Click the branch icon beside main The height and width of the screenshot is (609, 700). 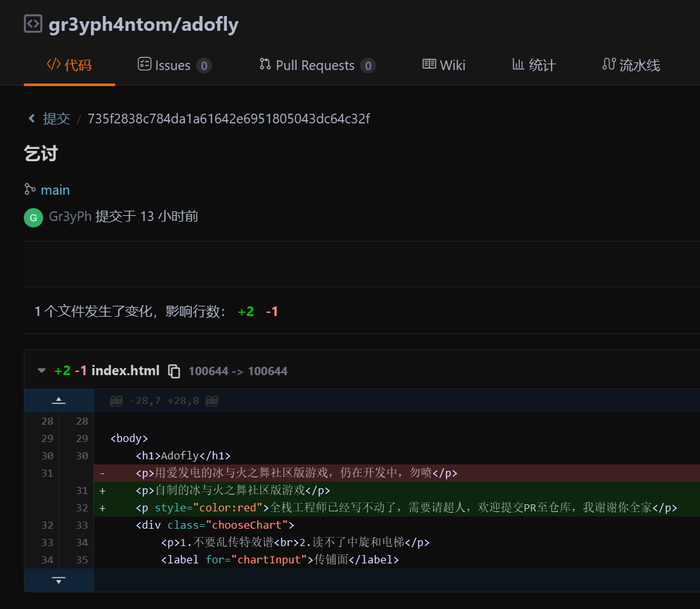[x=30, y=190]
